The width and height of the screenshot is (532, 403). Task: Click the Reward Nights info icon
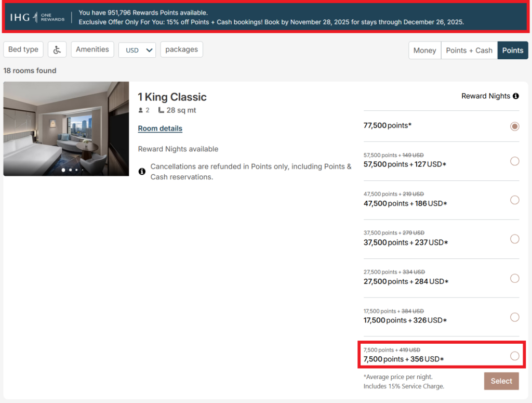tap(516, 96)
